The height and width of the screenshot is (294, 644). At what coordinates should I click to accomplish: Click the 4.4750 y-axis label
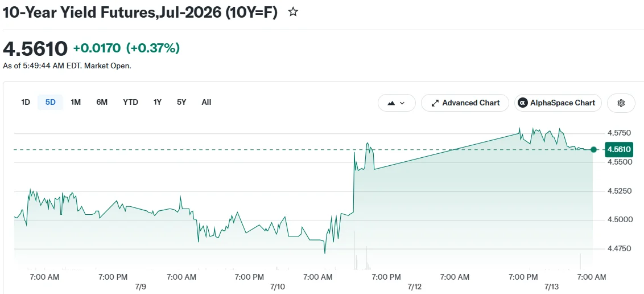(x=620, y=249)
